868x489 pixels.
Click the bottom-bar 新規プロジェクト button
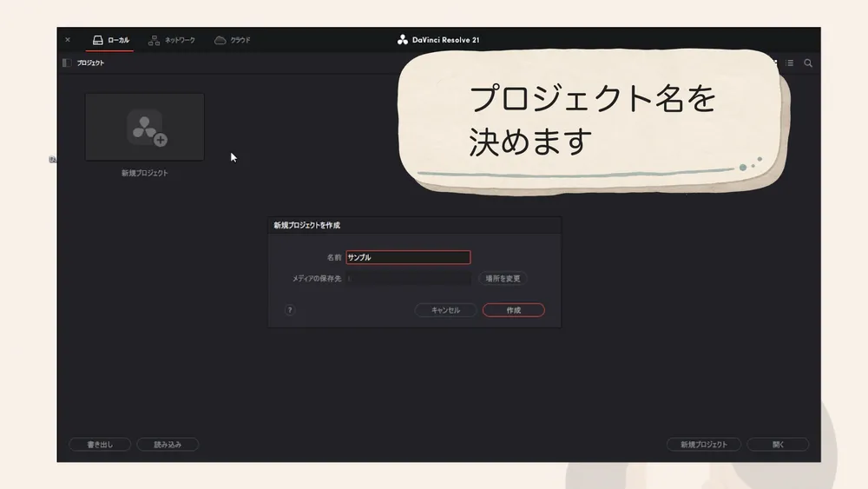pos(704,444)
